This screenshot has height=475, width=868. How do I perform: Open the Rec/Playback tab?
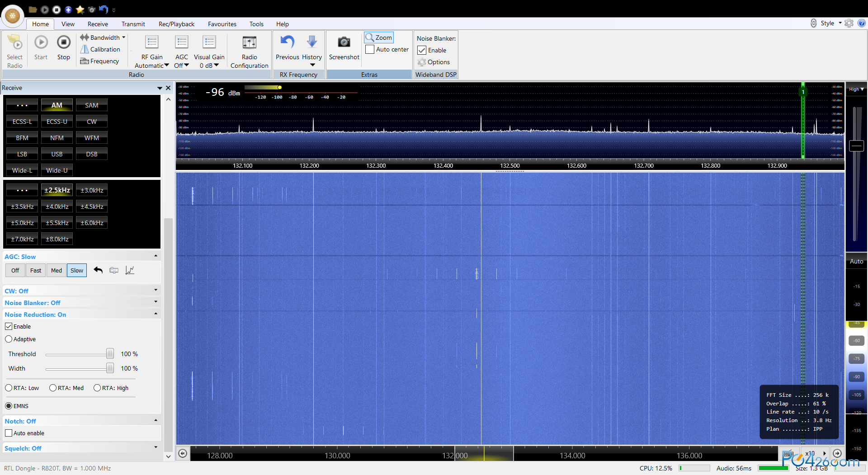click(x=176, y=24)
